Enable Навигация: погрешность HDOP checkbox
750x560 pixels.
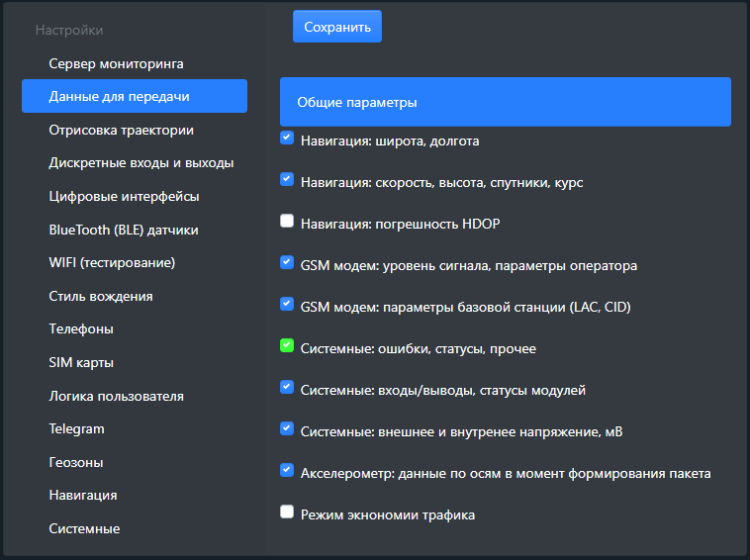tap(287, 222)
